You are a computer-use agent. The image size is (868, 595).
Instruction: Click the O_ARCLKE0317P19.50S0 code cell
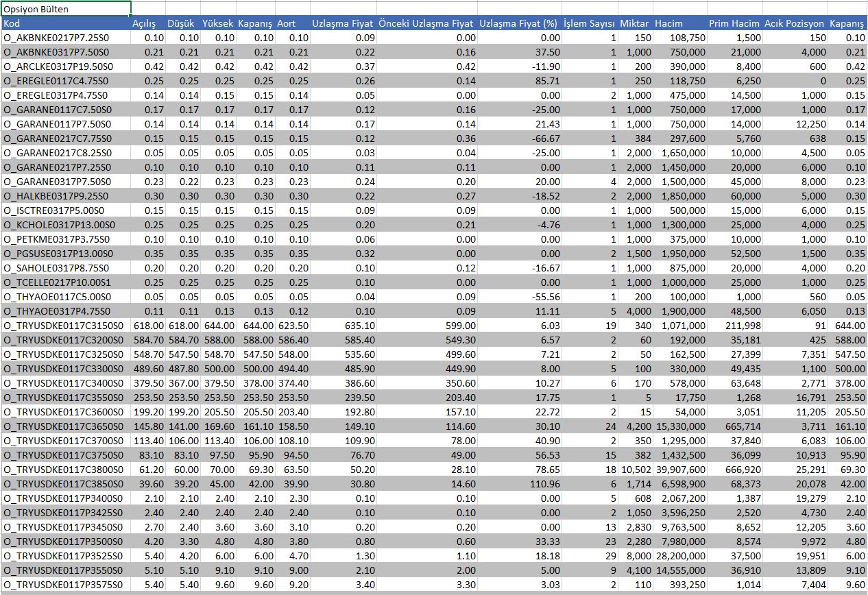click(x=66, y=66)
